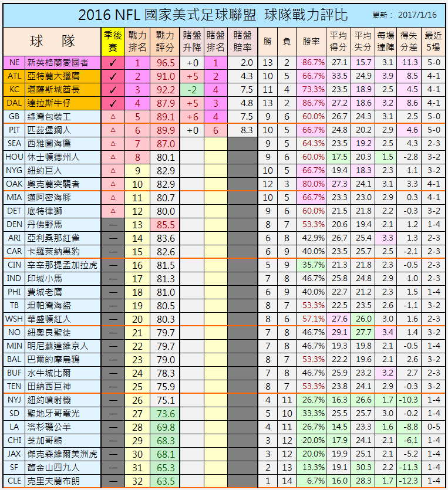448x490 pixels.
Task: Click the update date 2017/1/16
Action: tap(417, 15)
